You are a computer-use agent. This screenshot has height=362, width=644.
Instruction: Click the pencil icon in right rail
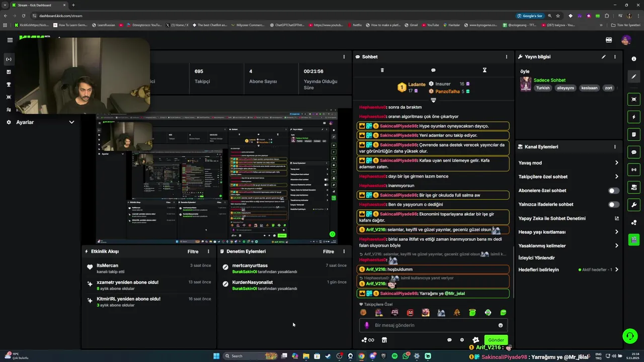point(634,76)
